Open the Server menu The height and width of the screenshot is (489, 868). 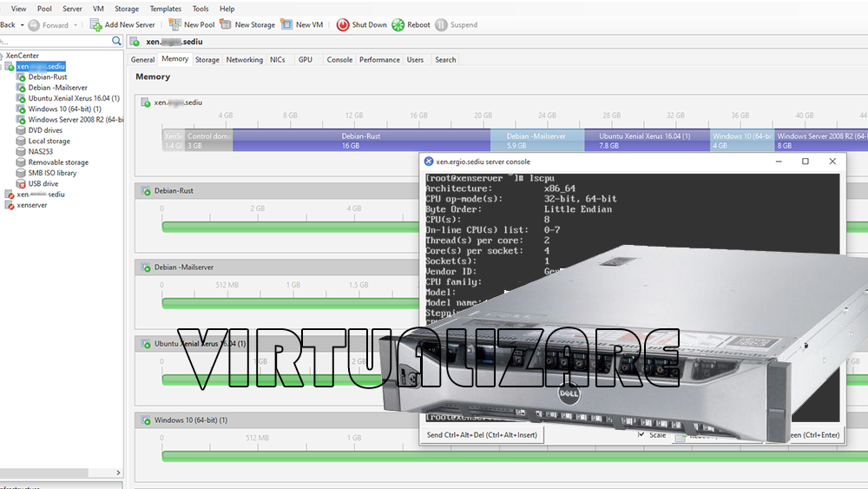click(72, 9)
